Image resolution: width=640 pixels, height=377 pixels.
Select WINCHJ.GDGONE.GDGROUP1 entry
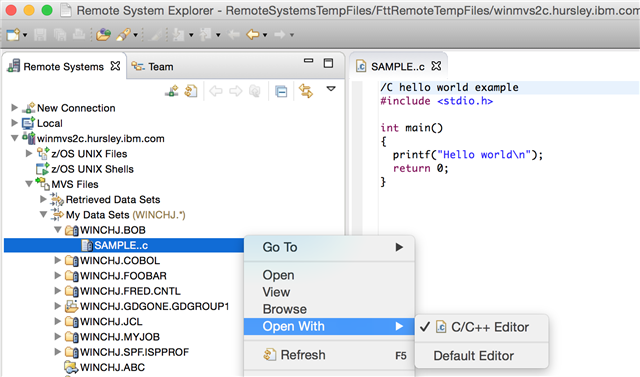[x=154, y=306]
